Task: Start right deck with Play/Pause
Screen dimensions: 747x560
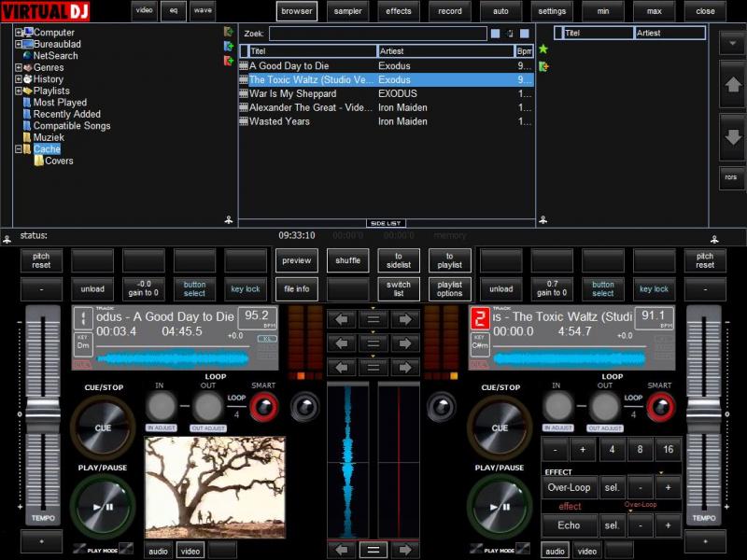Action: [500, 506]
